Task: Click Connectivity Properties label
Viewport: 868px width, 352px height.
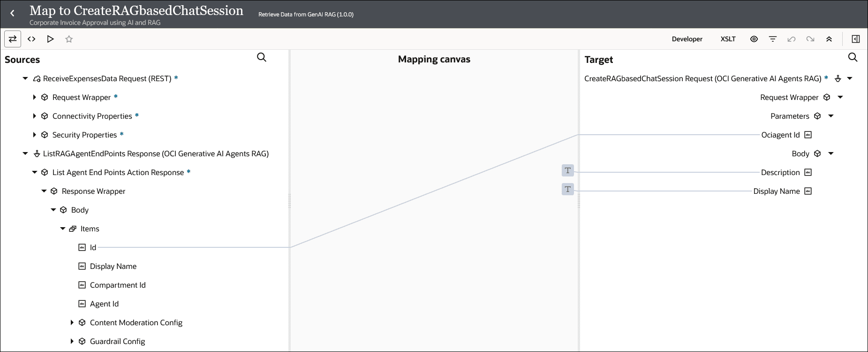Action: coord(92,116)
